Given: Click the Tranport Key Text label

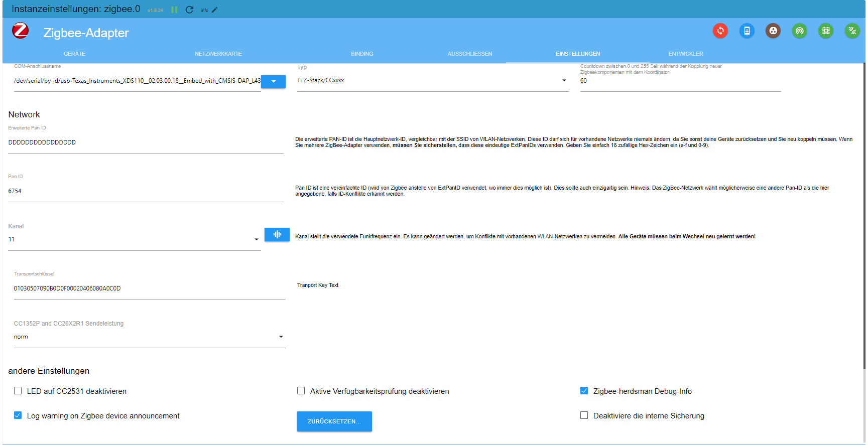Looking at the screenshot, I should coord(318,285).
